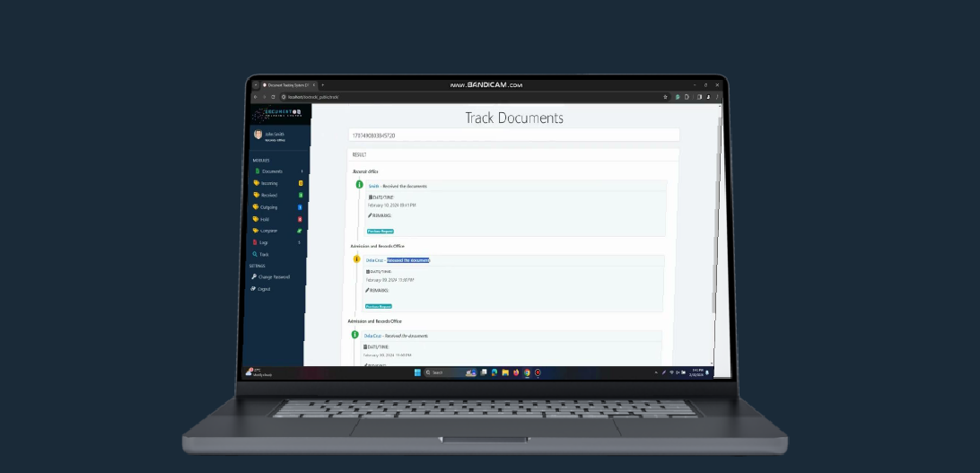Click the yellow info icon beside Released entry

(357, 258)
